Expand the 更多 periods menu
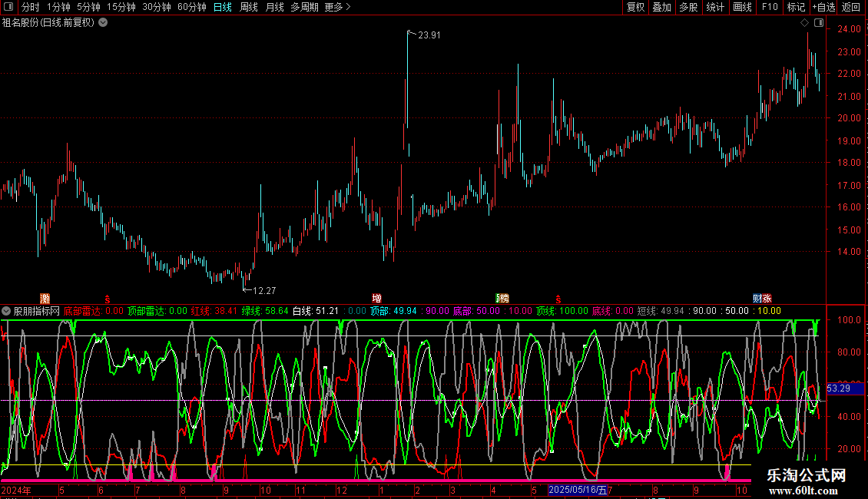This screenshot has width=868, height=499. click(337, 7)
